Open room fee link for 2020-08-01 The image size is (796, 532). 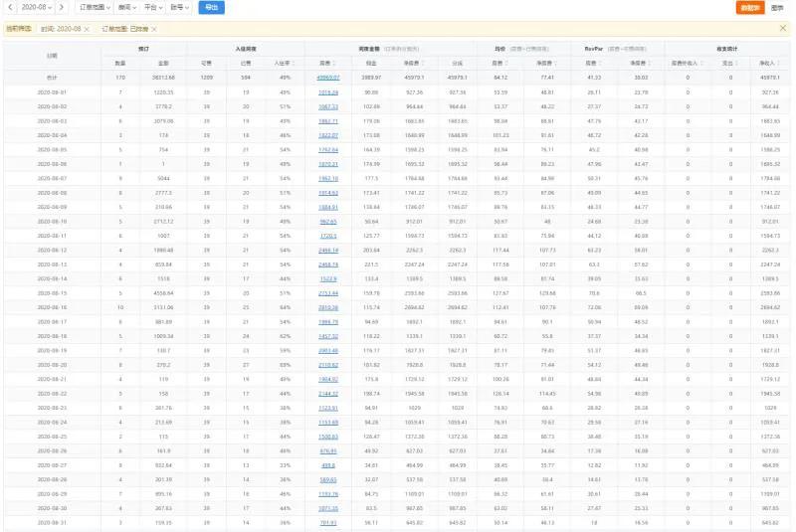(x=328, y=92)
